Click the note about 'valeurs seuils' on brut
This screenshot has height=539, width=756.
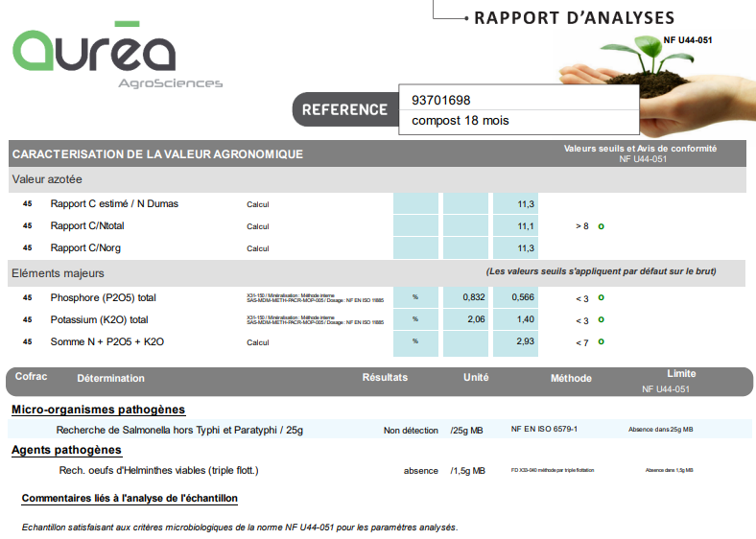pyautogui.click(x=601, y=271)
